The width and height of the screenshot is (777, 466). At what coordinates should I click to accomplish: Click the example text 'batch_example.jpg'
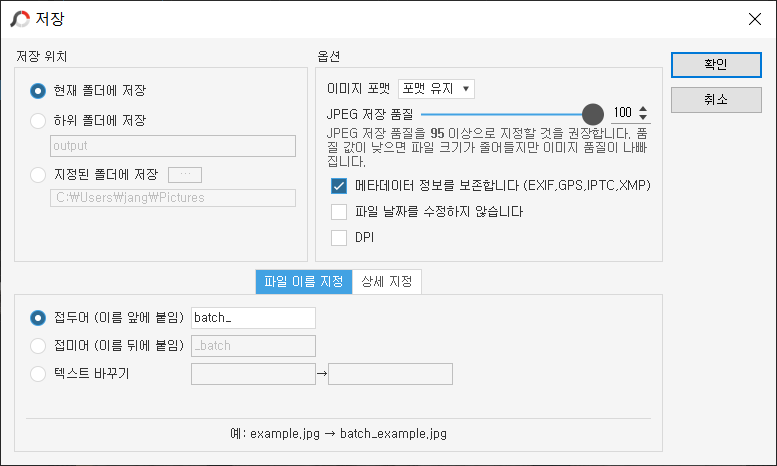pyautogui.click(x=393, y=434)
